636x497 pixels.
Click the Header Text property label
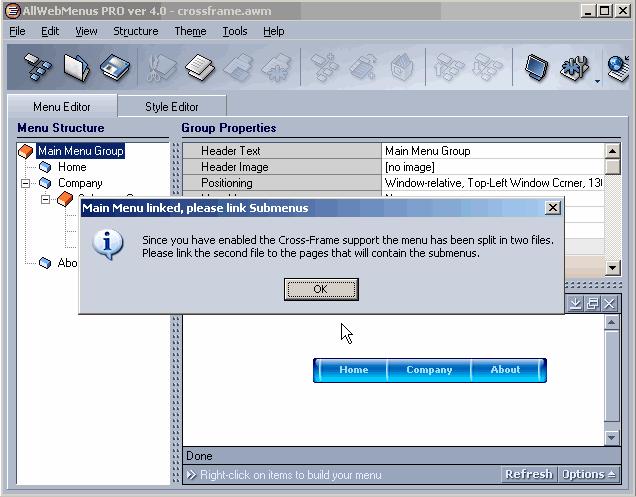pos(230,151)
